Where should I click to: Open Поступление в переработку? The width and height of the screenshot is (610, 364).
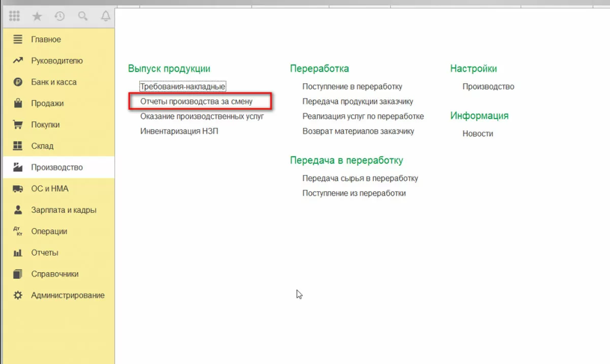point(352,86)
